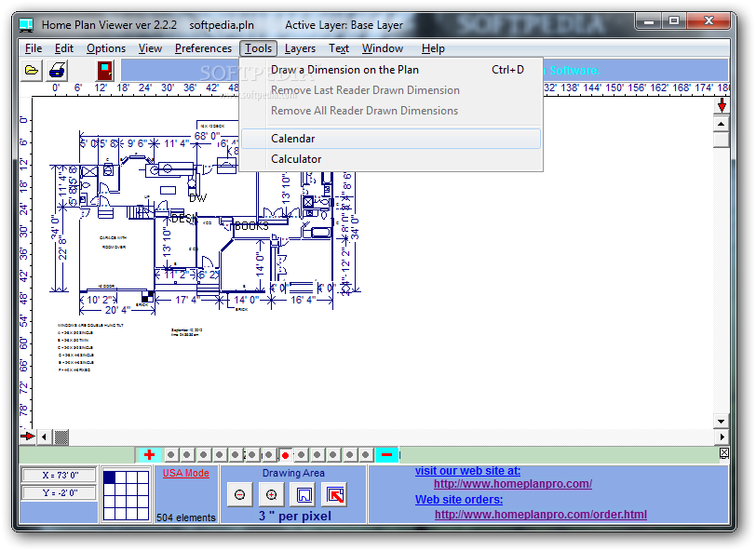The width and height of the screenshot is (756, 551).
Task: Exit via the red door icon
Action: [x=105, y=71]
